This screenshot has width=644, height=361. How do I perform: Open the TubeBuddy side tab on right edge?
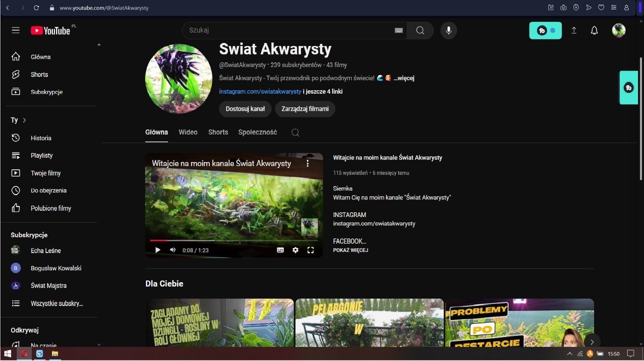coord(629,88)
